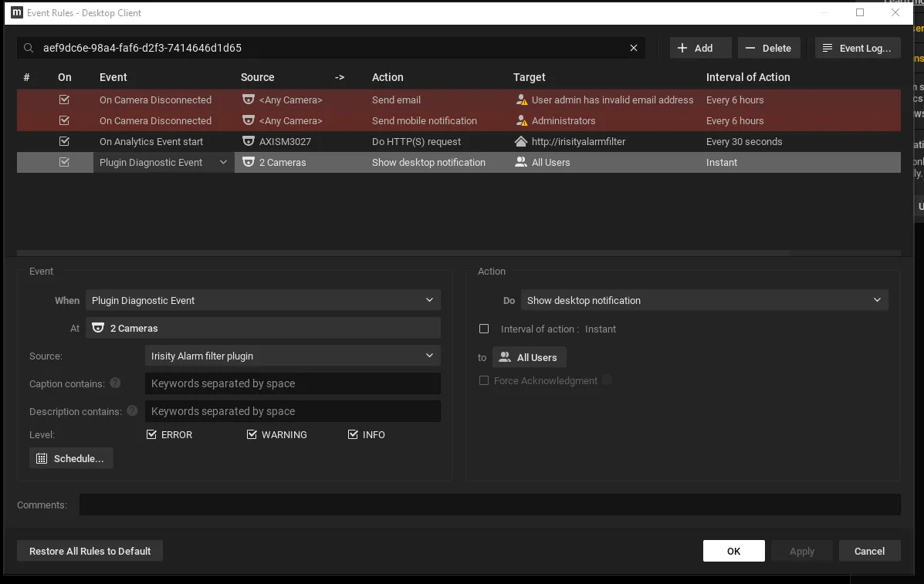Open the Do action dropdown
924x584 pixels.
(x=704, y=300)
